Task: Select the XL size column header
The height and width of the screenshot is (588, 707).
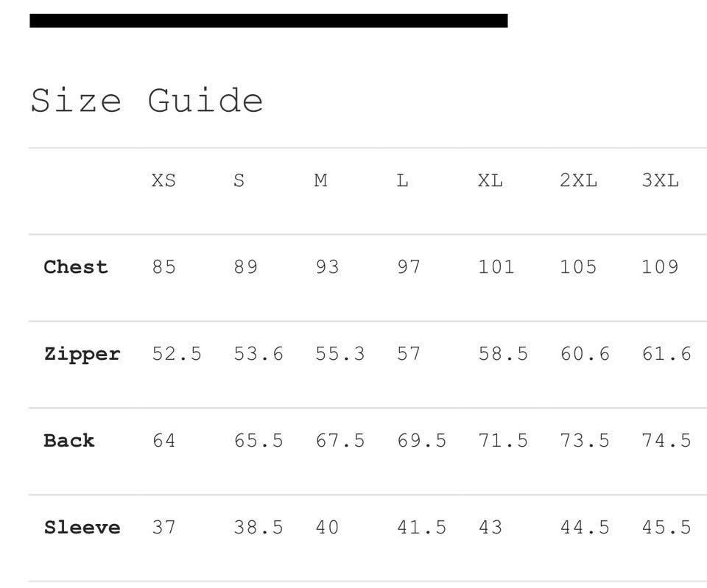Action: pos(490,181)
